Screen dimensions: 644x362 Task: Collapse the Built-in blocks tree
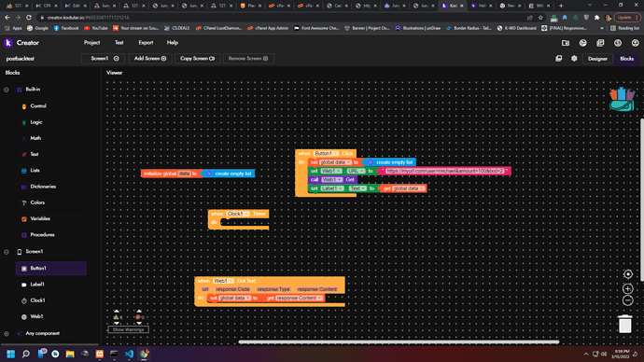[x=7, y=90]
